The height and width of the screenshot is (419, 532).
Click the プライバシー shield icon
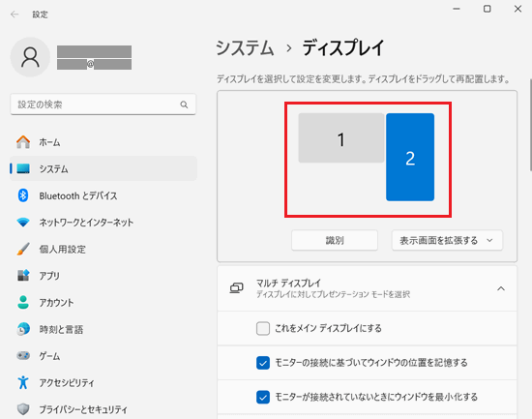23,409
